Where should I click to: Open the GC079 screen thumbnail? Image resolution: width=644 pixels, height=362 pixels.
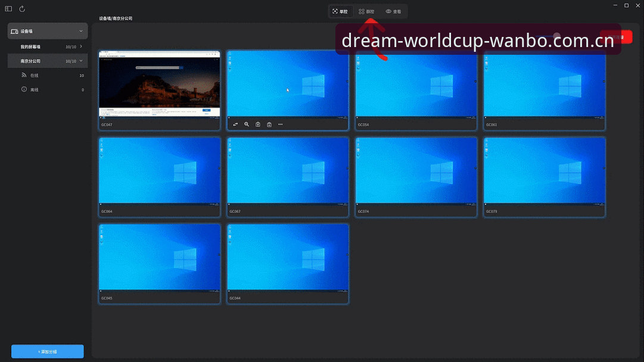click(x=545, y=171)
